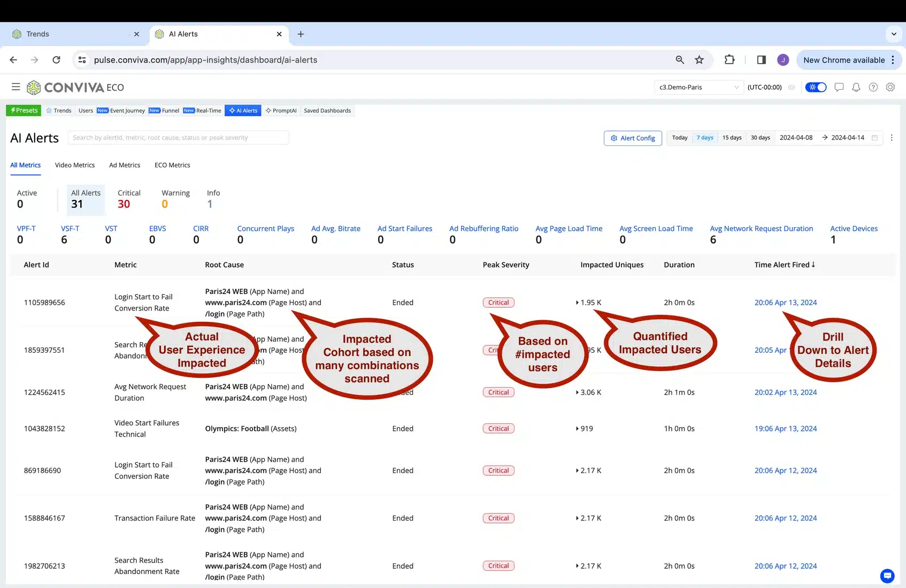The image size is (906, 588).
Task: Open alert fired at 19:06 Apr 13, 2024
Action: coord(785,429)
